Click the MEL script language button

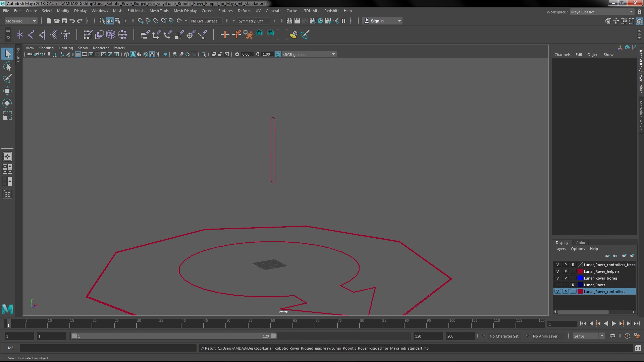tap(12, 348)
